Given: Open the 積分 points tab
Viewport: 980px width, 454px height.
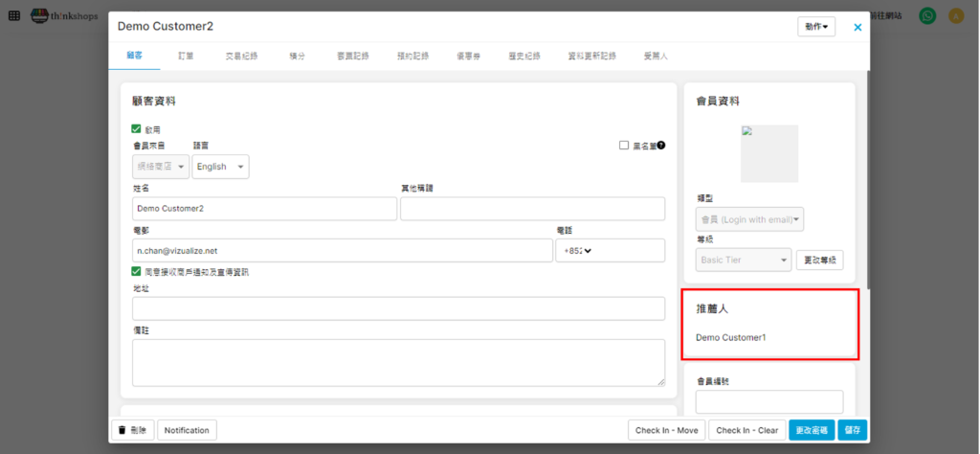Looking at the screenshot, I should tap(297, 57).
